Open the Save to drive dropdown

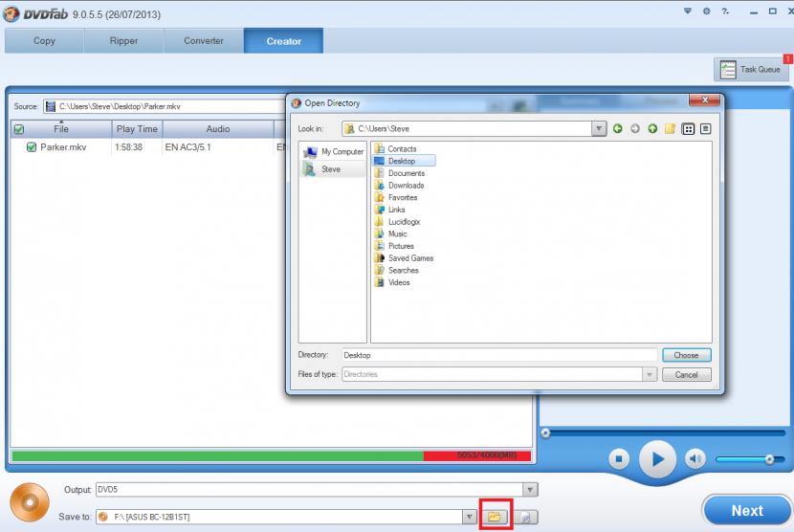[469, 517]
